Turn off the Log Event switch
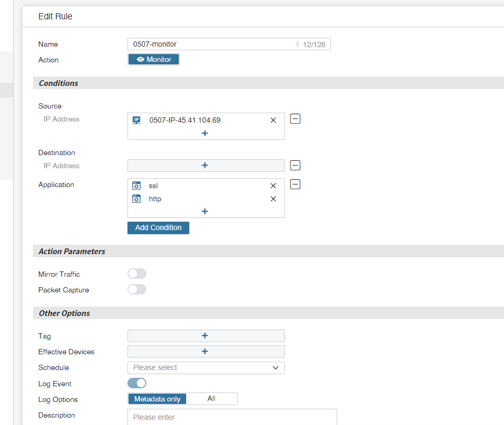504x425 pixels. coord(137,383)
